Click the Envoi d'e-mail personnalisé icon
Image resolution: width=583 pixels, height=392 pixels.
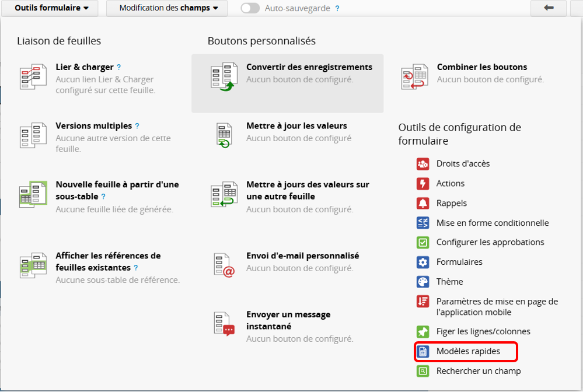click(x=224, y=265)
